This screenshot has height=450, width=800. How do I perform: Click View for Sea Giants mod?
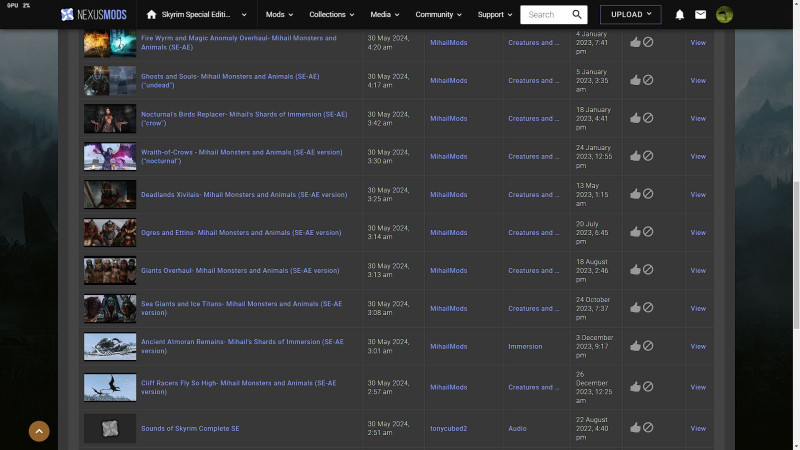click(698, 309)
